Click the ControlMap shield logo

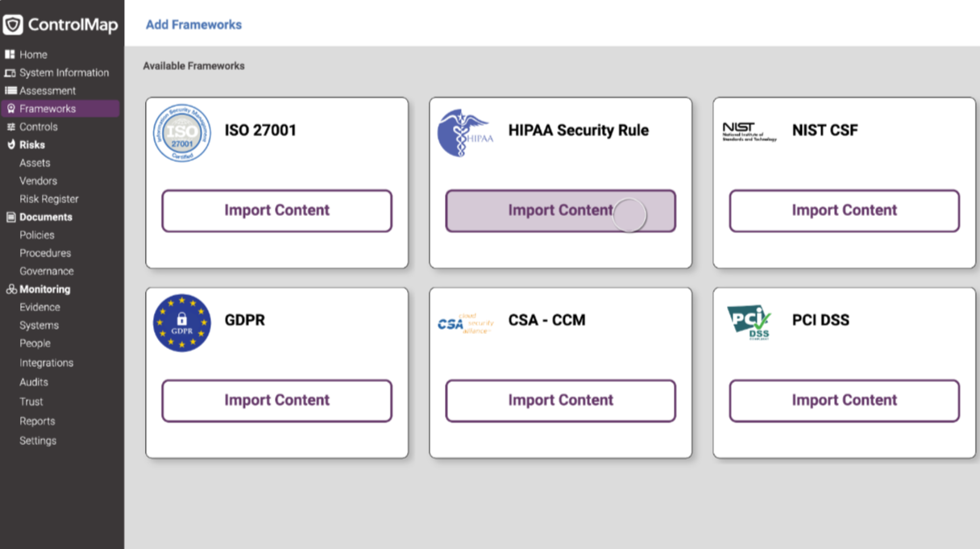pos(11,24)
